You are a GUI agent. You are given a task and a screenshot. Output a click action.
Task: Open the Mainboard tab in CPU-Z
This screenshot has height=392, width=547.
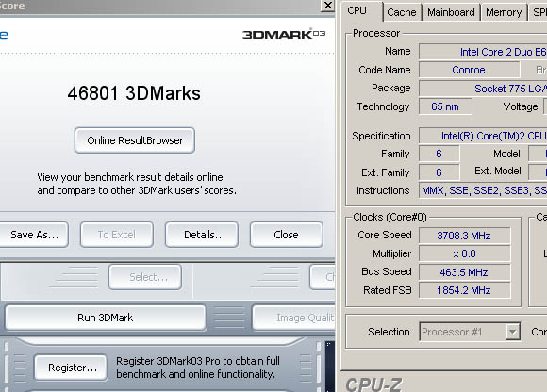pos(451,12)
